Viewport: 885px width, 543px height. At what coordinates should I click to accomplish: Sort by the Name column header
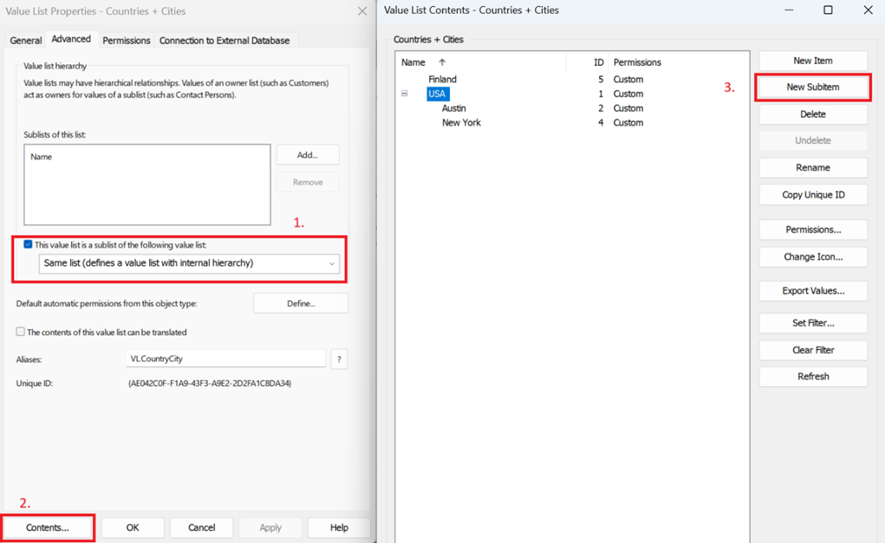413,62
